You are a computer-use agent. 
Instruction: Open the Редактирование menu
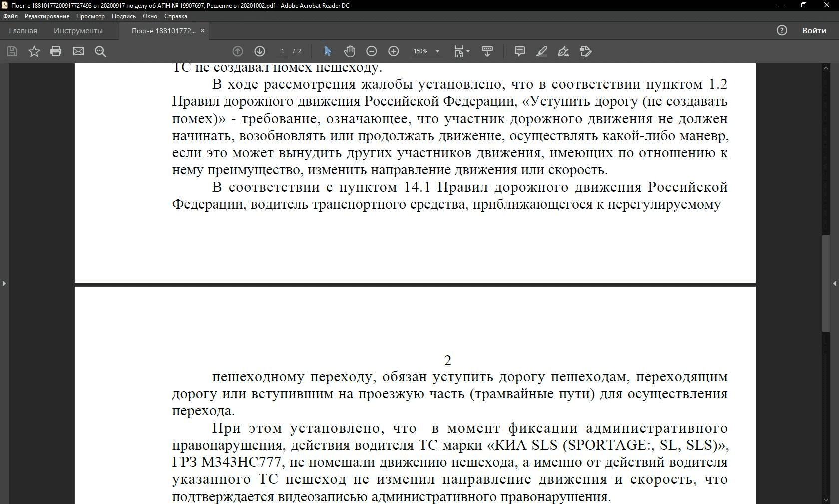pyautogui.click(x=47, y=16)
